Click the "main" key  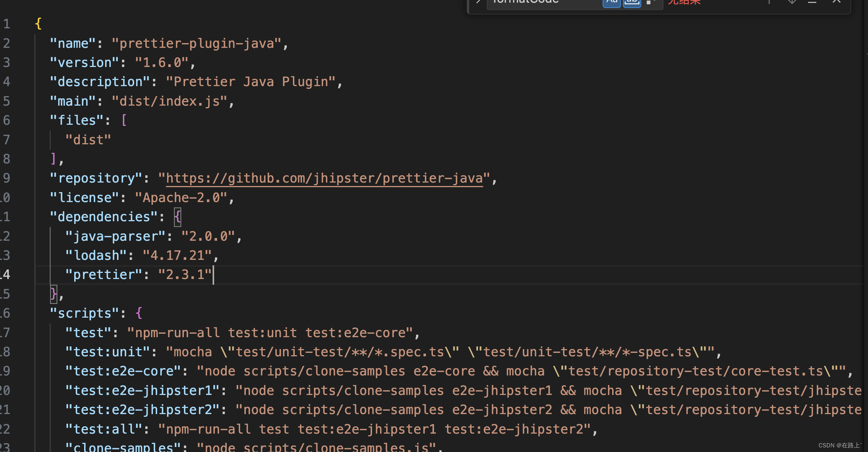pos(73,101)
